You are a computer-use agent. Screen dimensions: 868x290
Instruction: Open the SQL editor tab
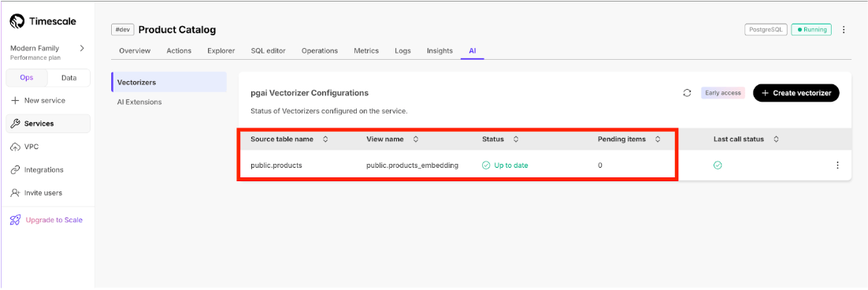[x=268, y=51]
